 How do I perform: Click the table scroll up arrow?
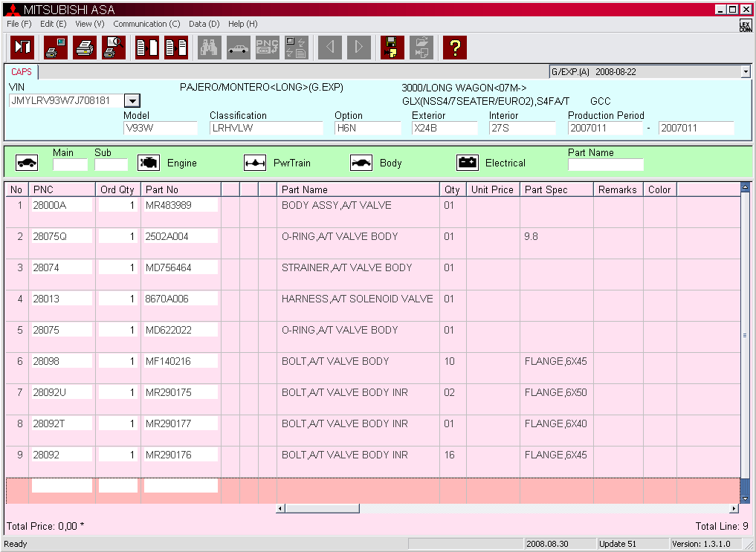745,187
